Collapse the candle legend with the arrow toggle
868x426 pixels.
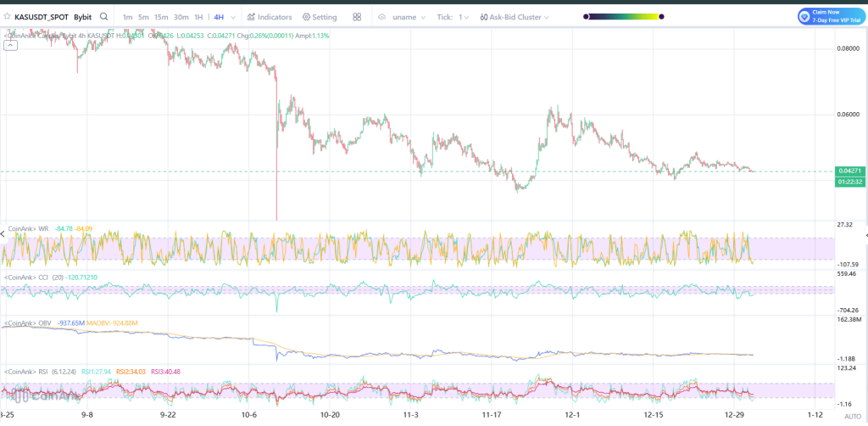[10, 46]
